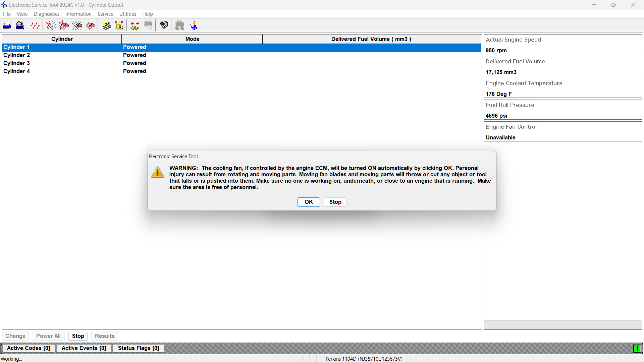Open the Service menu
The image size is (644, 362).
click(105, 14)
